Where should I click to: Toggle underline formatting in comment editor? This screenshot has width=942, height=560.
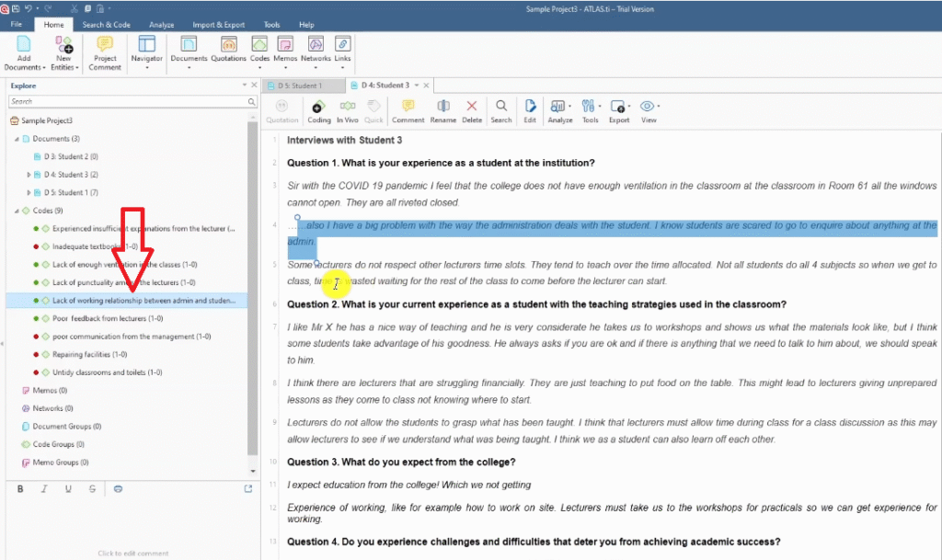click(x=68, y=488)
